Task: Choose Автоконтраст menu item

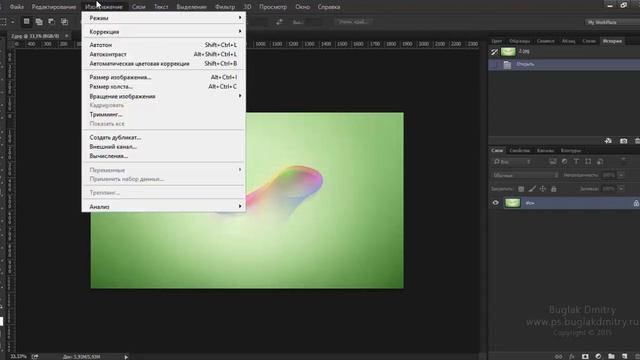Action: [164, 54]
